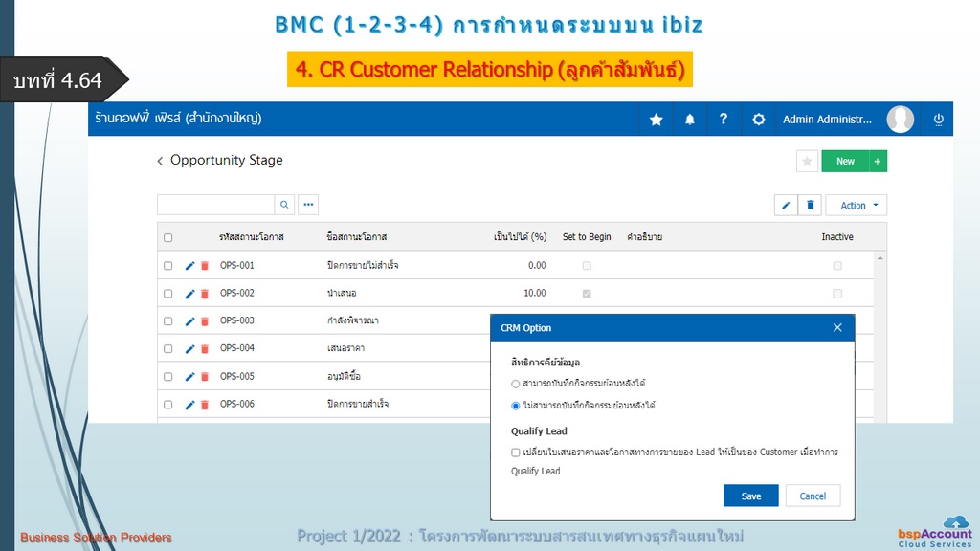Edit row OPS-002 with pencil icon

[190, 294]
